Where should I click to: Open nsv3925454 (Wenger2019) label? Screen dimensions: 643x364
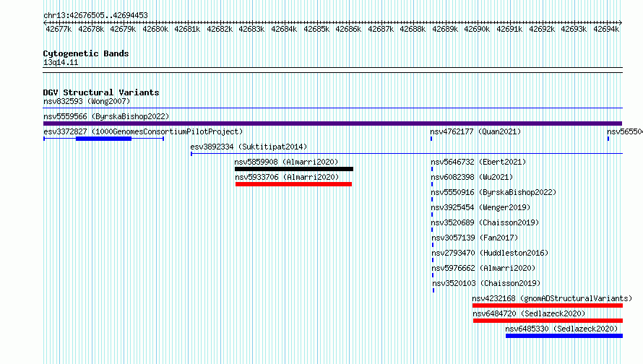tap(480, 207)
